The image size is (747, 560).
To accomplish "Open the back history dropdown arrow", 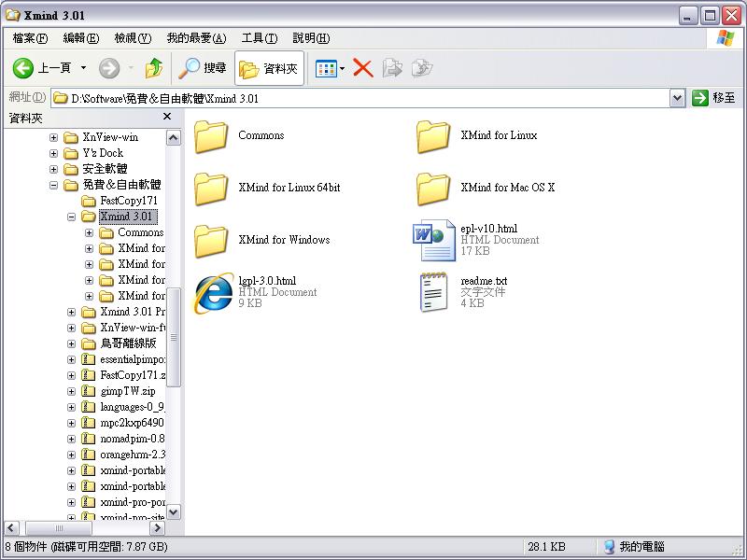I will 83,68.
